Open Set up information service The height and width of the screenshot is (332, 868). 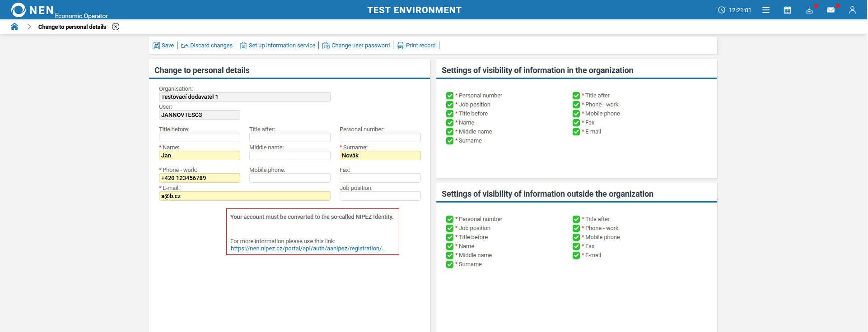[278, 46]
